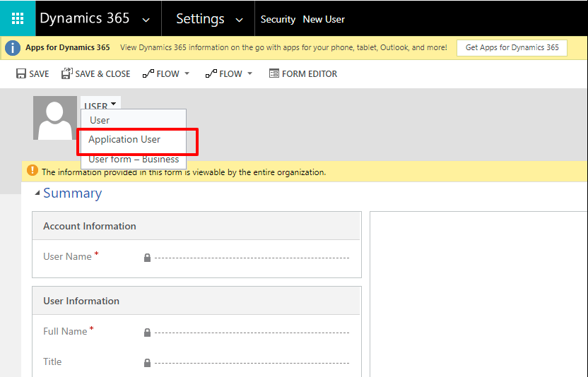This screenshot has width=588, height=377.
Task: Select User form – Business option
Action: pyautogui.click(x=134, y=160)
